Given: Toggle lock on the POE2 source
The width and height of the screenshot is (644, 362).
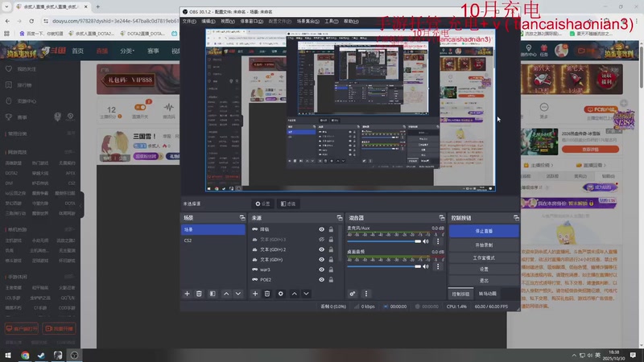Looking at the screenshot, I should click(x=331, y=280).
